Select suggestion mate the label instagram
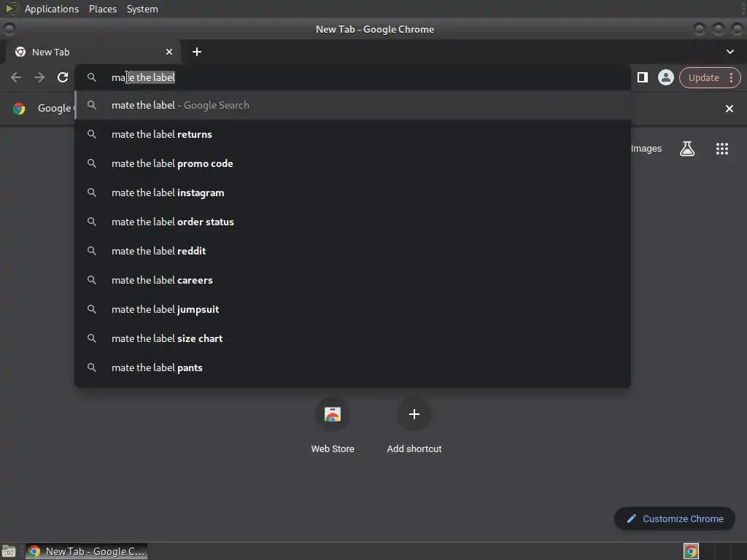747x560 pixels. point(352,192)
